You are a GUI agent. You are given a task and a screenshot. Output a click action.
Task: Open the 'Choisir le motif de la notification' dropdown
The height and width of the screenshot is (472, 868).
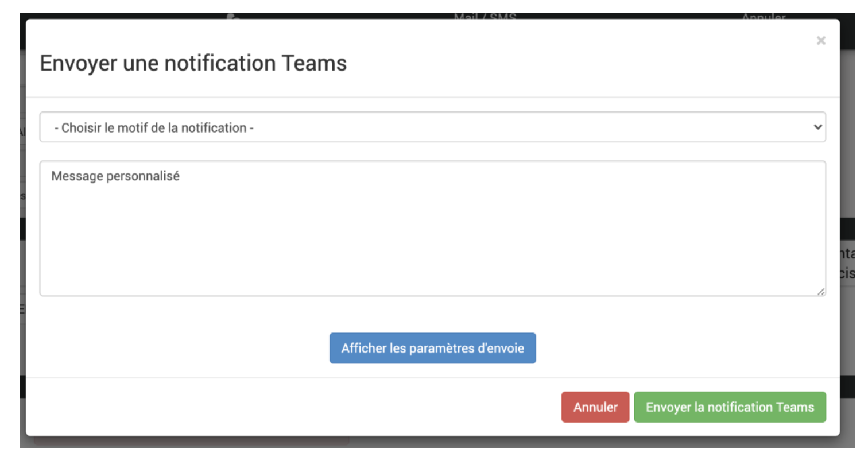pos(432,127)
